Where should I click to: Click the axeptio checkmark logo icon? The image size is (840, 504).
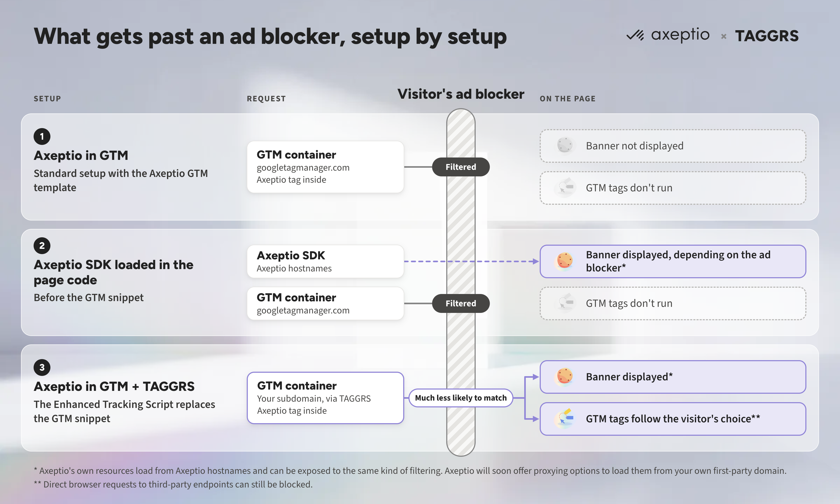[x=635, y=35]
